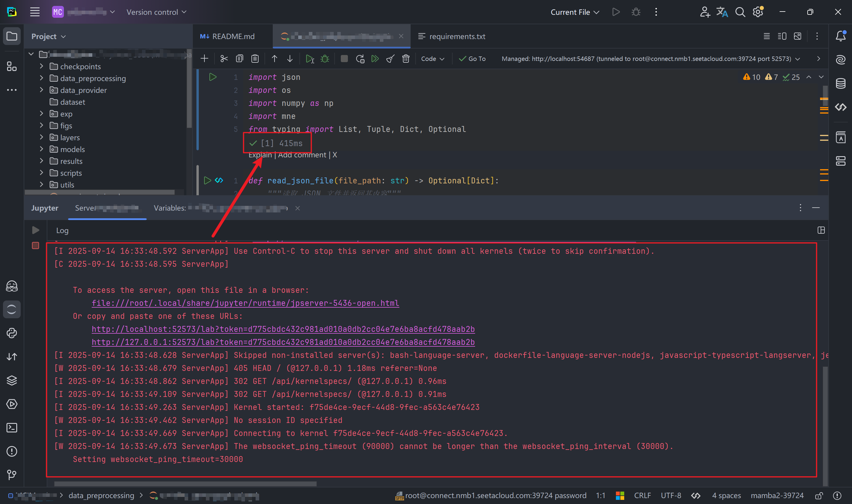Image resolution: width=852 pixels, height=504 pixels.
Task: Cut the selected notebook cell
Action: [x=224, y=59]
